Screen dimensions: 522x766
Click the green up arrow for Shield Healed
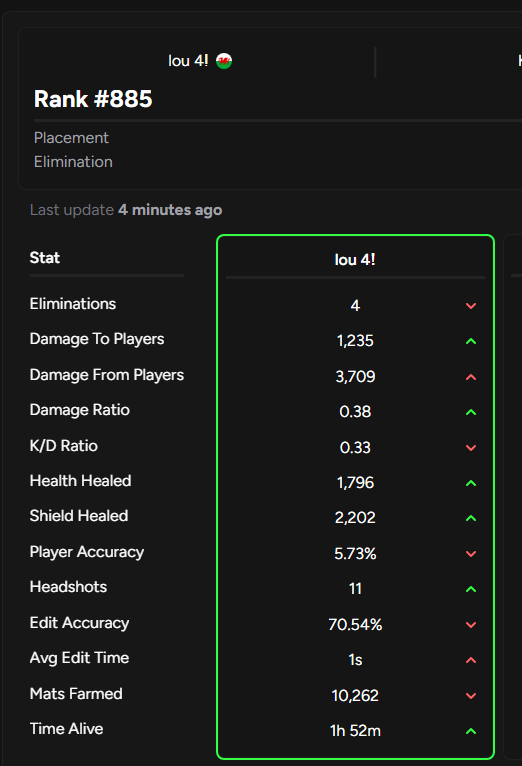471,518
